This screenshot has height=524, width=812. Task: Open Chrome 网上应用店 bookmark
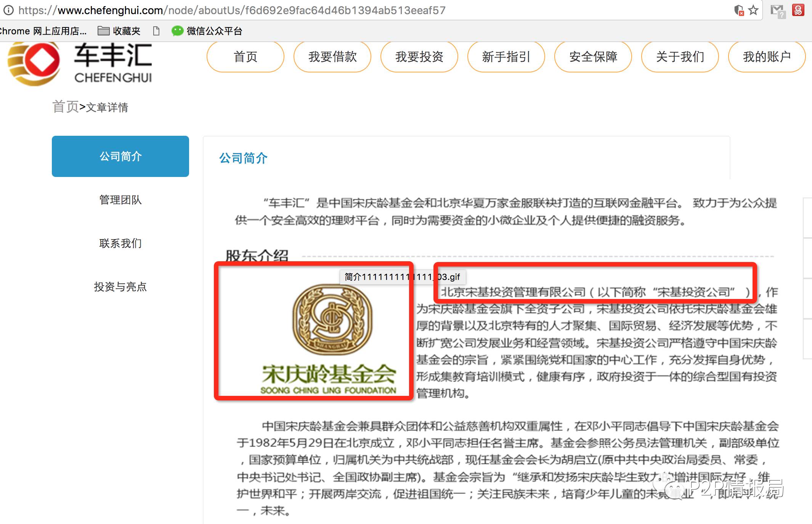pos(43,31)
